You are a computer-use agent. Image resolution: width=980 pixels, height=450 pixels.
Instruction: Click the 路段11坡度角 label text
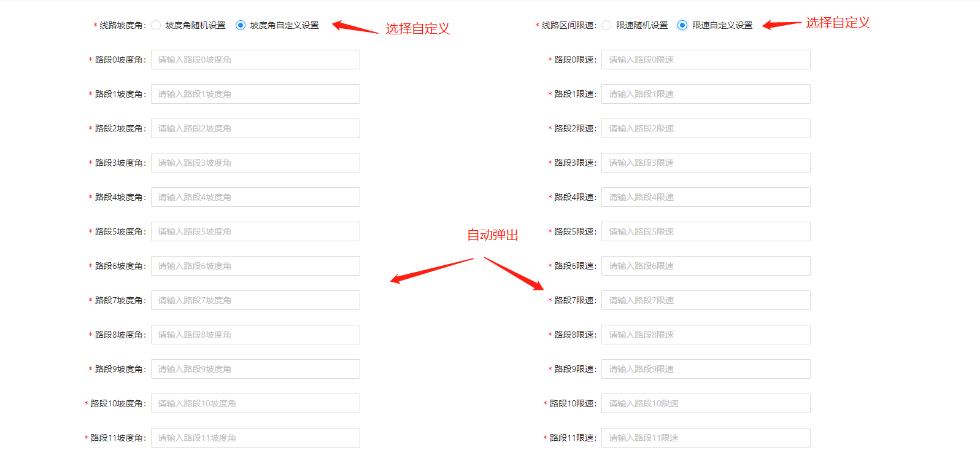tap(117, 438)
